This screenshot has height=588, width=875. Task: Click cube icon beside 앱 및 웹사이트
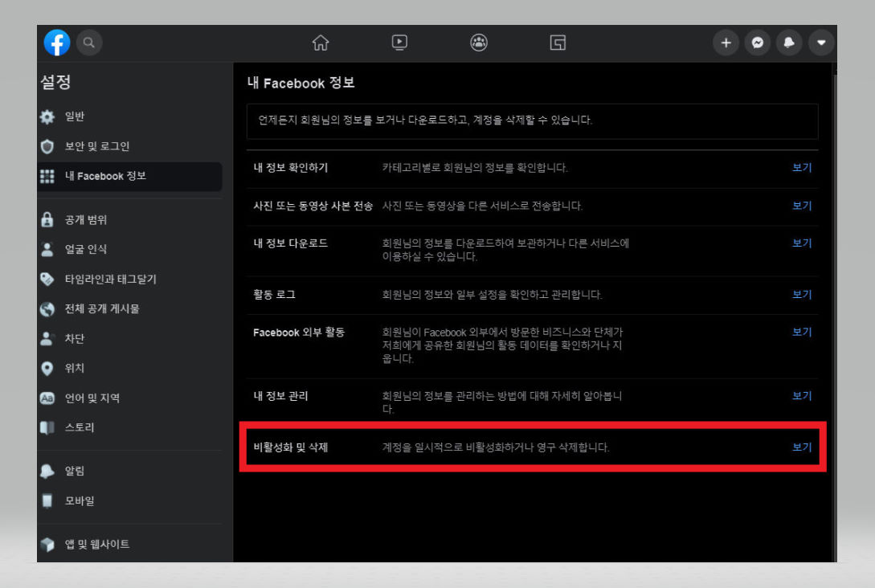click(x=47, y=544)
